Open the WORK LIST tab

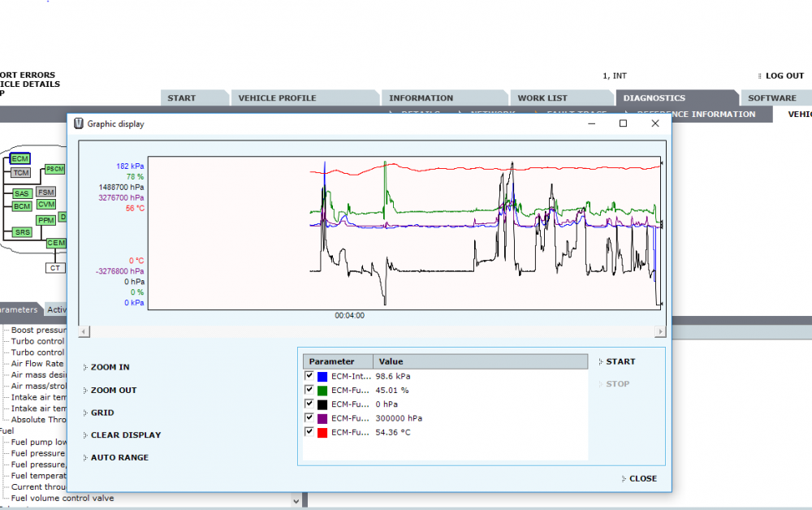coord(542,97)
